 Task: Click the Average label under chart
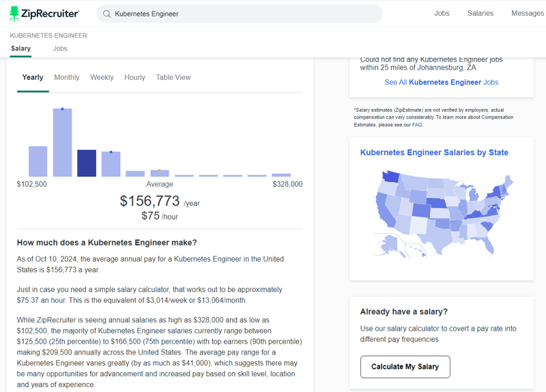160,184
